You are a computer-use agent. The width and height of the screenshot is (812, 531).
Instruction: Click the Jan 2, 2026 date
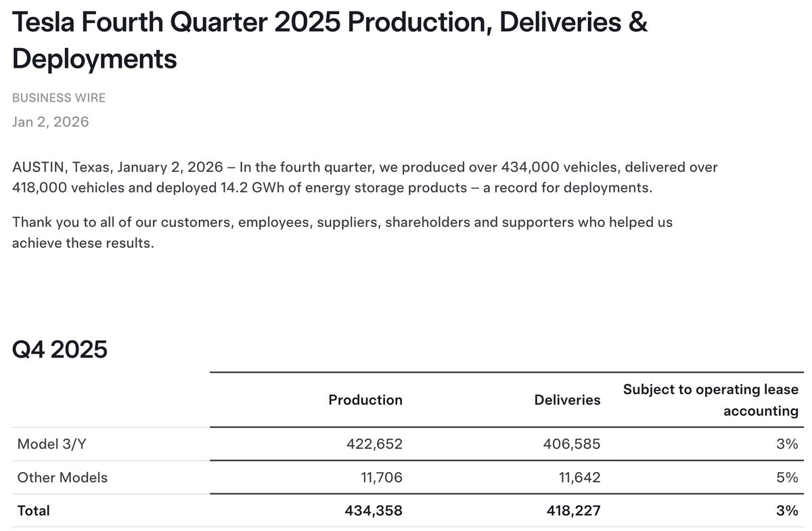pyautogui.click(x=51, y=122)
